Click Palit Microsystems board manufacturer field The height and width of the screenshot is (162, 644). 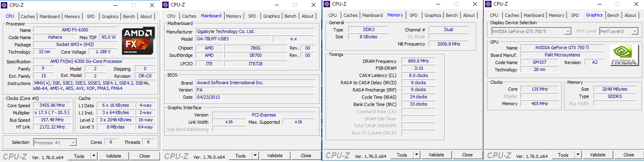(x=562, y=55)
